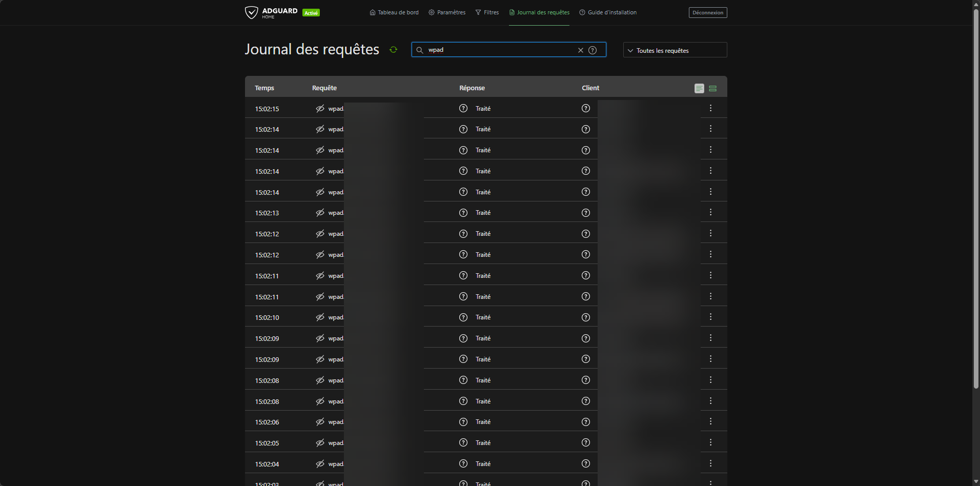The image size is (980, 486).
Task: Click the AdGuard Home shield logo
Action: [251, 12]
